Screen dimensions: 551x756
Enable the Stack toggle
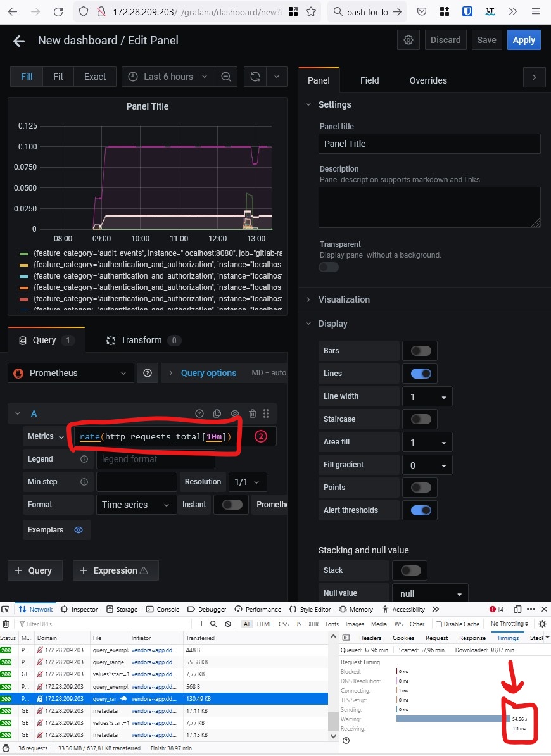pyautogui.click(x=411, y=570)
